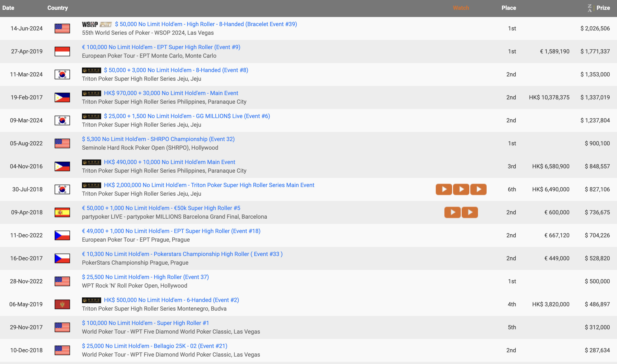
Task: Click the Monaco flag icon
Action: point(62,51)
